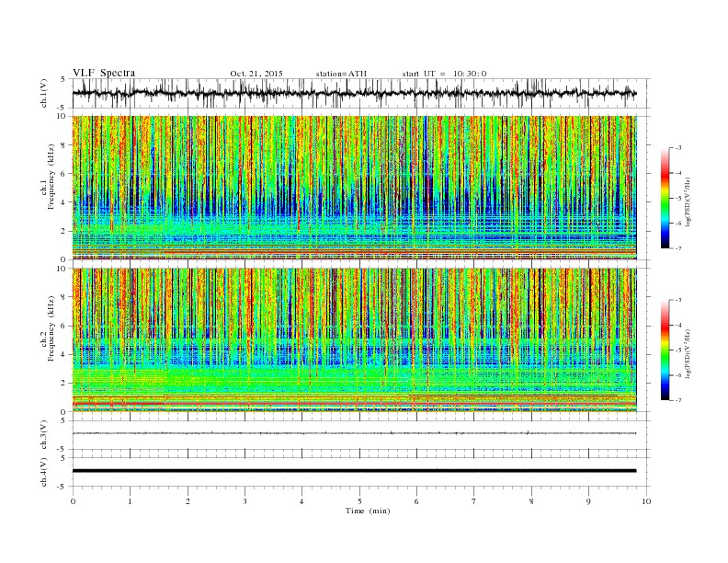Screen dimensions: 728x563
Task: Click the "-5" tick on lower color bar
Action: pos(678,350)
